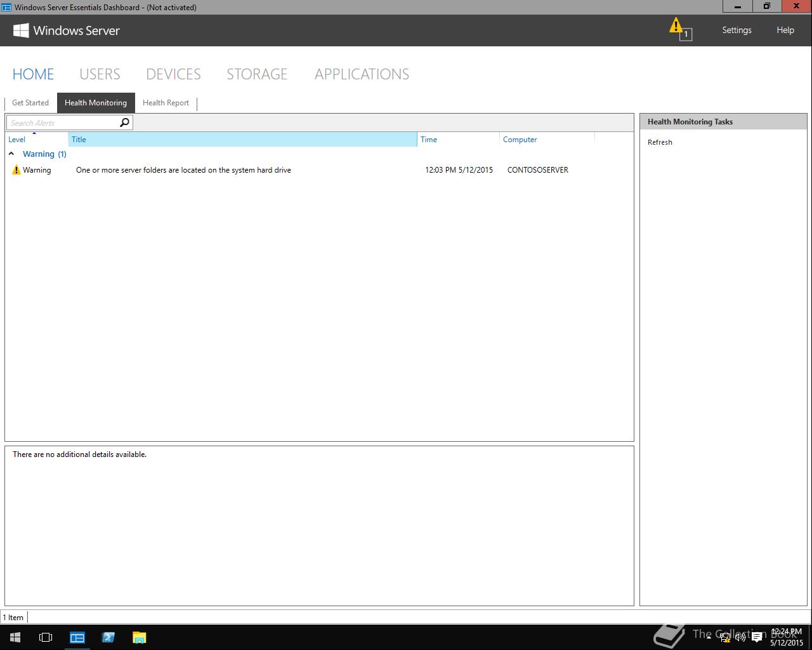
Task: Click the Dashboard taskbar icon
Action: click(x=77, y=637)
